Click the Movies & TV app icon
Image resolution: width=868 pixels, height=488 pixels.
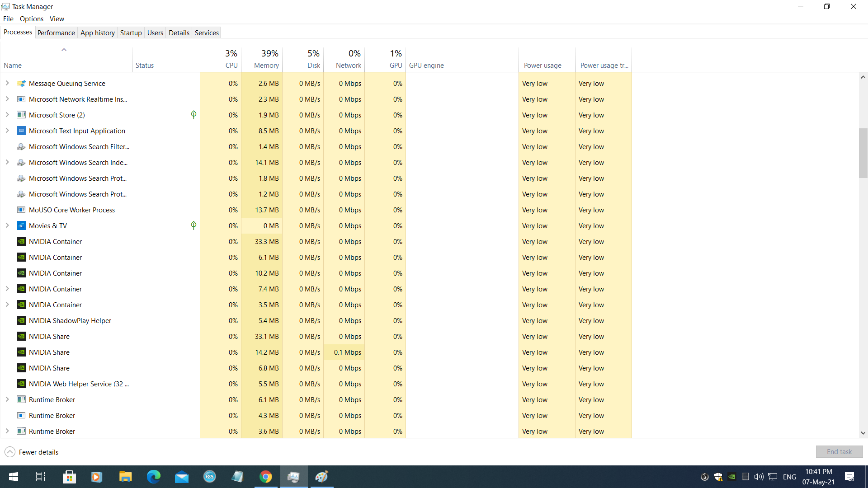(x=21, y=225)
